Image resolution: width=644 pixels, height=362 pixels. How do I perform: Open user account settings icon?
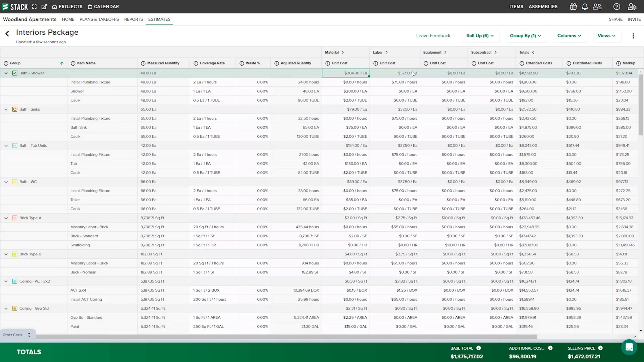[632, 7]
